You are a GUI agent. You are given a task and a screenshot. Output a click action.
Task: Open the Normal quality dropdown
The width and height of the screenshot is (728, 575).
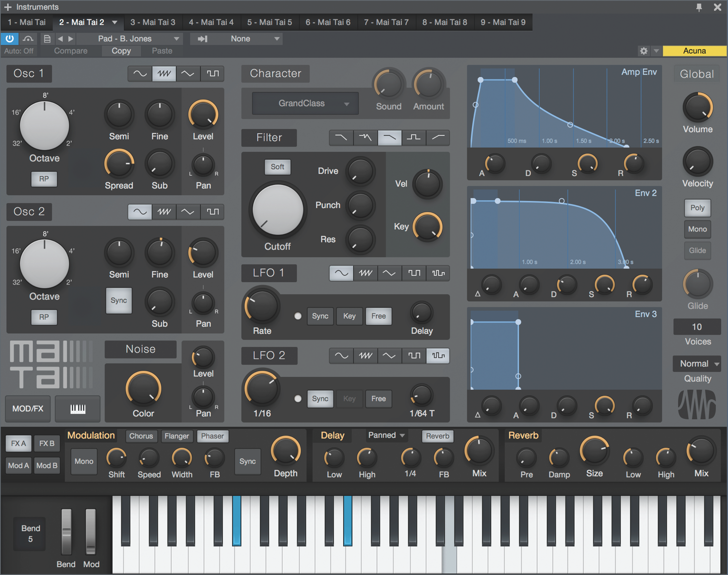click(x=697, y=363)
